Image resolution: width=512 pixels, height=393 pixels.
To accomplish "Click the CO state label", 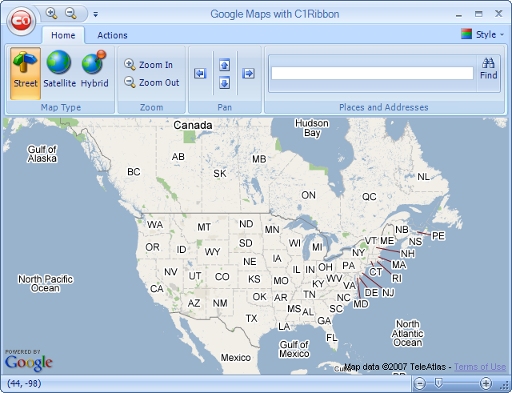I will pos(222,276).
